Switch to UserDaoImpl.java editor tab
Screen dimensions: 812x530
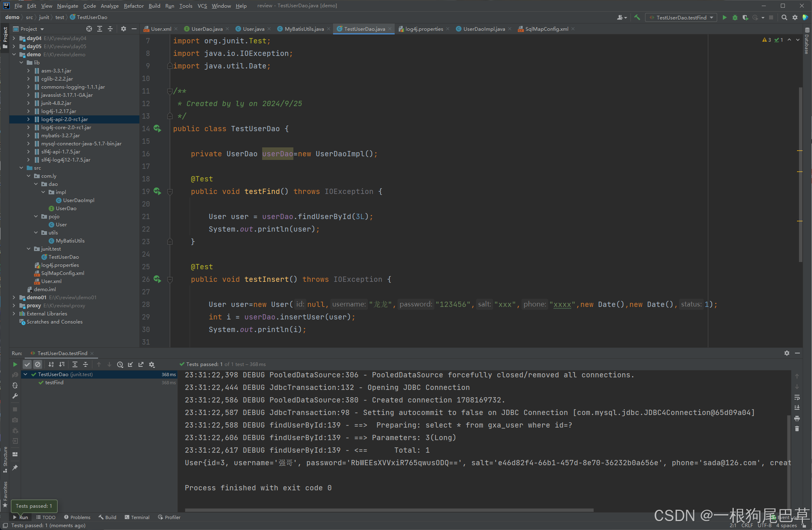tap(483, 29)
